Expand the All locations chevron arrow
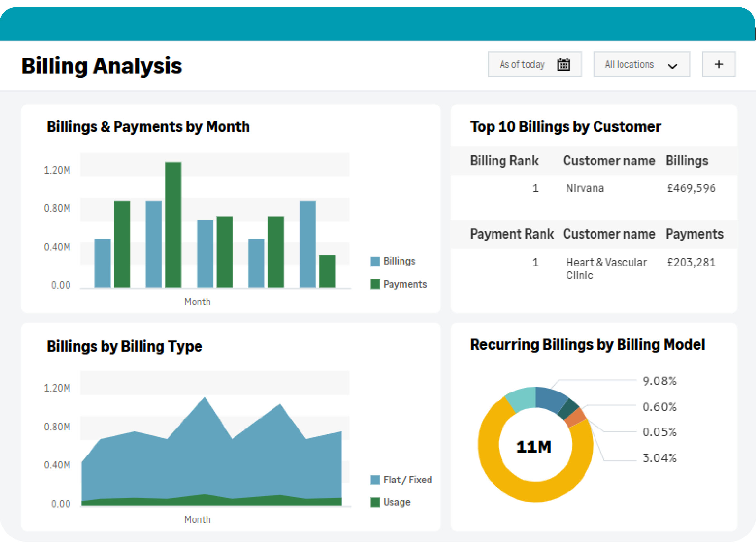The height and width of the screenshot is (549, 756). coord(672,66)
